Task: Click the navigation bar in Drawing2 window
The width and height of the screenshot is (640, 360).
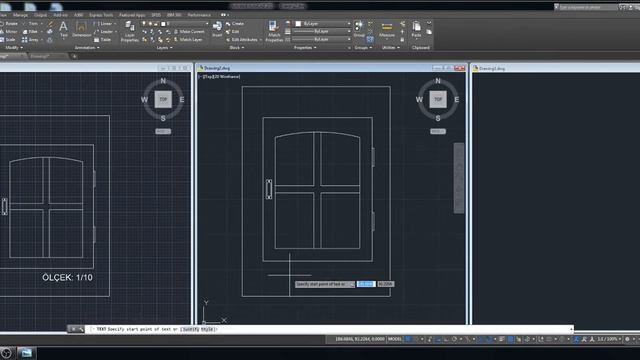Action: click(x=459, y=178)
